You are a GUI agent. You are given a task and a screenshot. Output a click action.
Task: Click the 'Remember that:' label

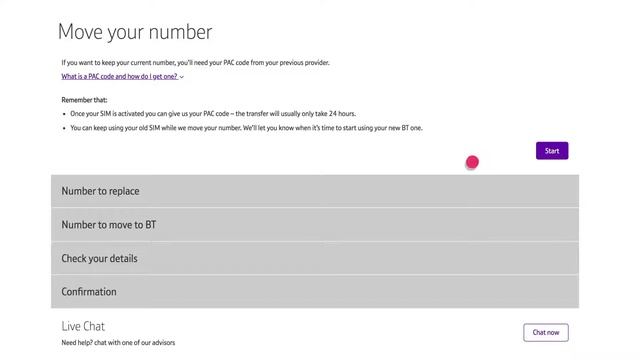coord(84,100)
